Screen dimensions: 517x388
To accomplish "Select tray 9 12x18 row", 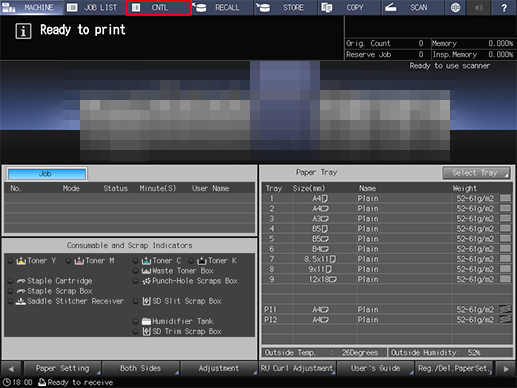I will click(x=387, y=279).
